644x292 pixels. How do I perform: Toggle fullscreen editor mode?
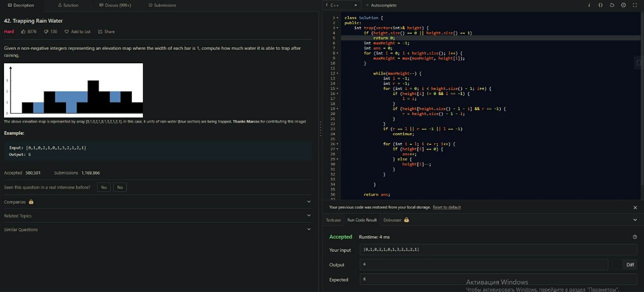(x=635, y=5)
